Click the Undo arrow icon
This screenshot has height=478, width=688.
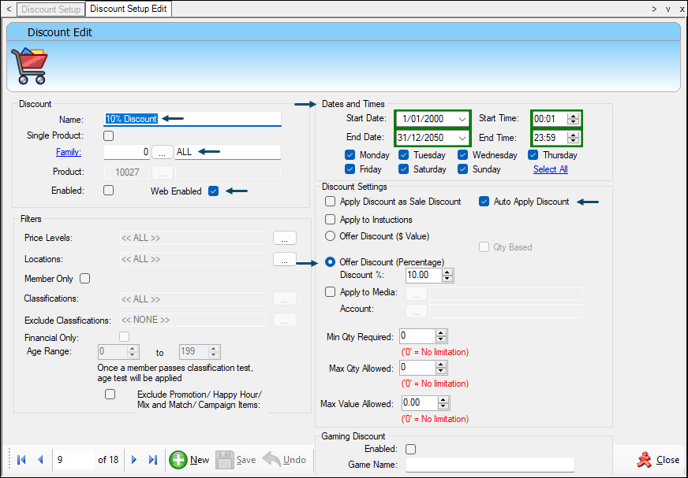(271, 460)
